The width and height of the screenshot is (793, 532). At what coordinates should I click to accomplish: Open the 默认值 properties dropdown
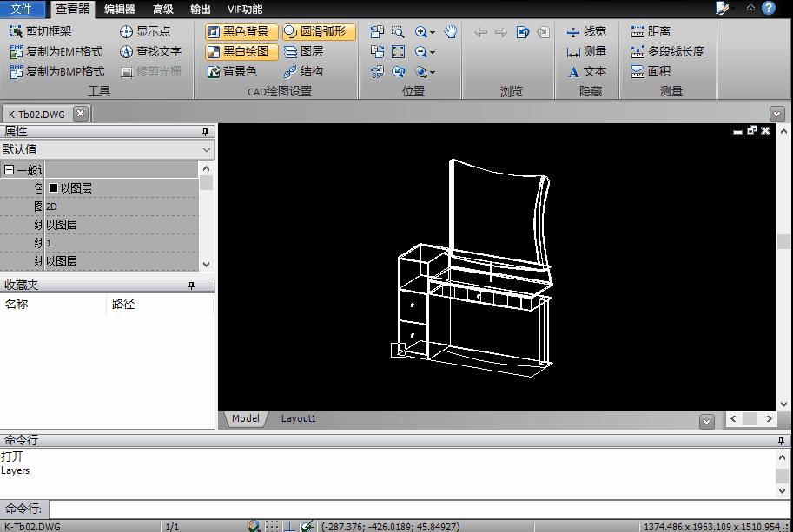point(206,149)
